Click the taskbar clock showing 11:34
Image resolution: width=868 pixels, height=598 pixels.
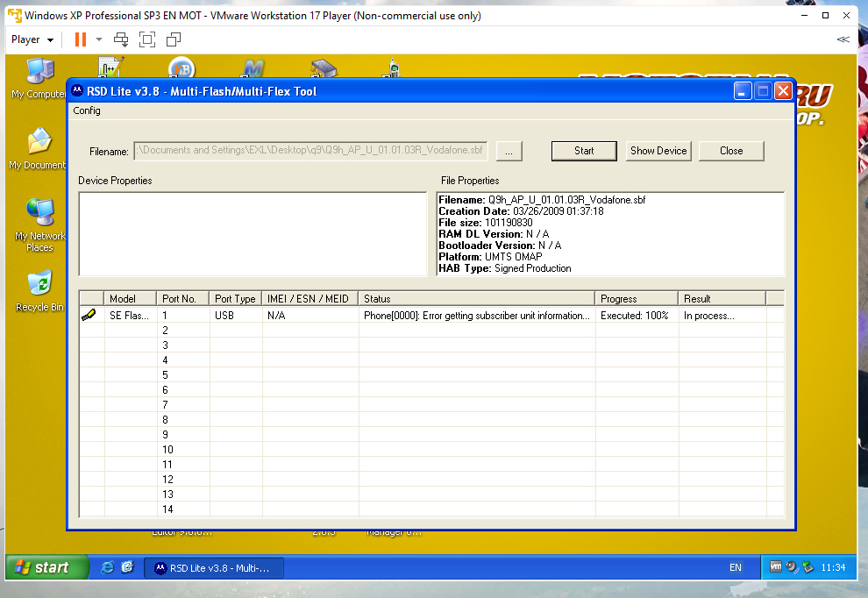(x=833, y=567)
